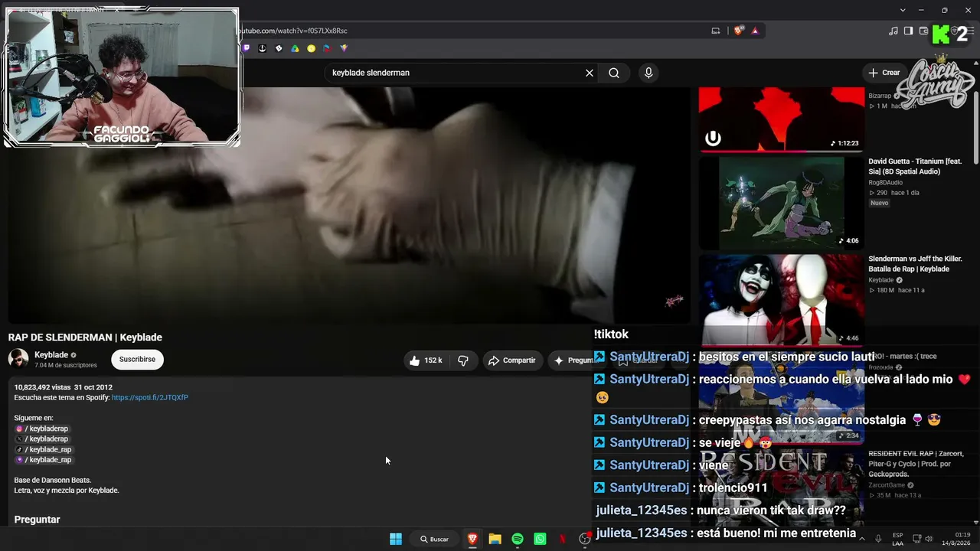Click the system tray microphone icon
980x551 pixels.
coord(878,539)
